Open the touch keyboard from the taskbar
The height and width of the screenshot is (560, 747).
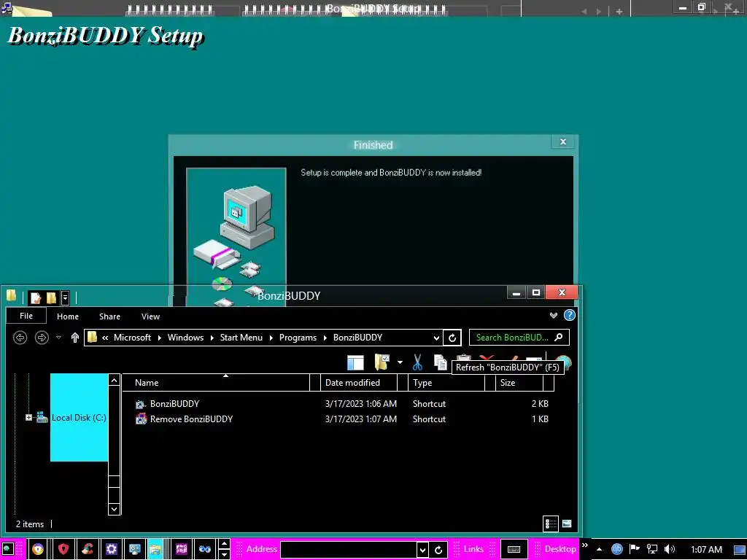pos(514,549)
